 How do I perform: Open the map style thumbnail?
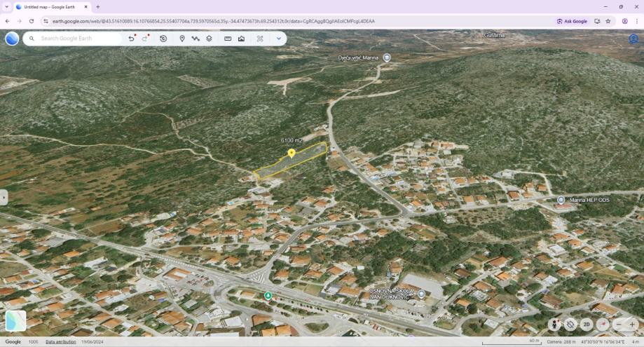(x=15, y=321)
